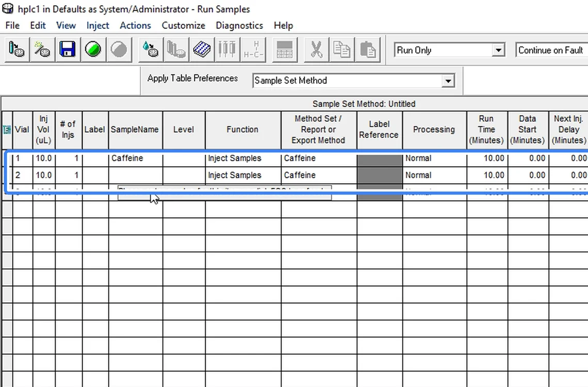Click the table corner selector icon
The image size is (588, 387).
coord(7,130)
